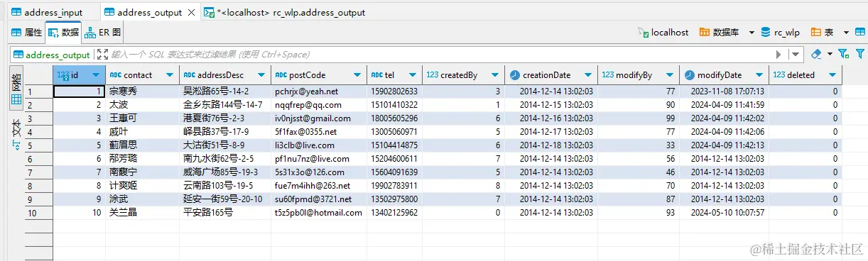Select id cell in row 1
This screenshot has width=868, height=261.
click(80, 91)
